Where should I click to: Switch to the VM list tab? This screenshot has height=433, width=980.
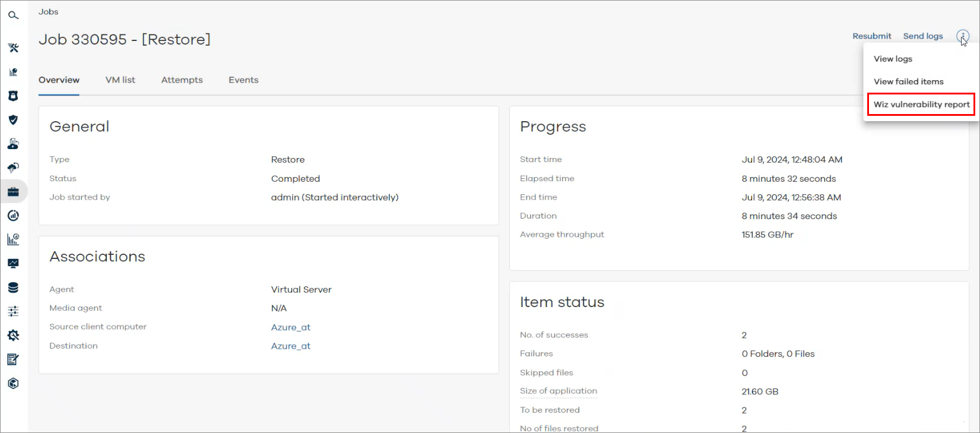click(x=120, y=80)
